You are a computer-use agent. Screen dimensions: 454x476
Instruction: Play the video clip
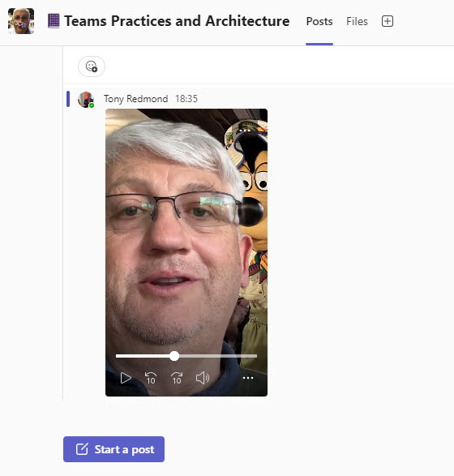click(x=126, y=378)
